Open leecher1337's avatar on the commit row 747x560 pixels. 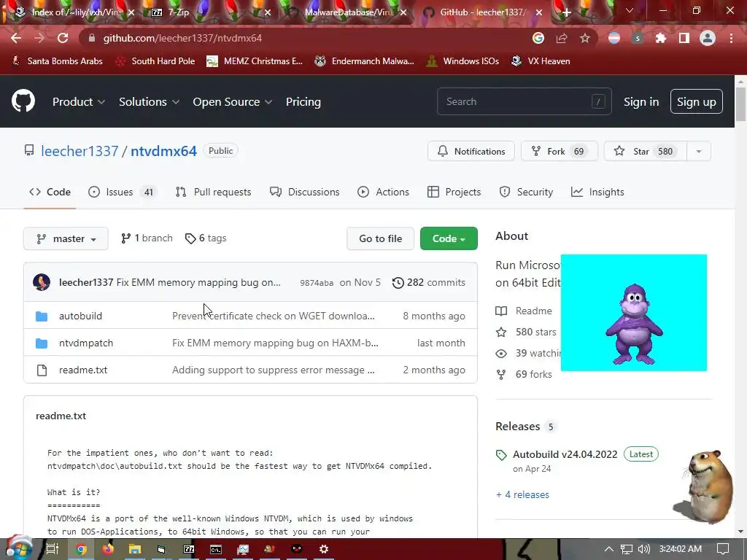pos(42,282)
